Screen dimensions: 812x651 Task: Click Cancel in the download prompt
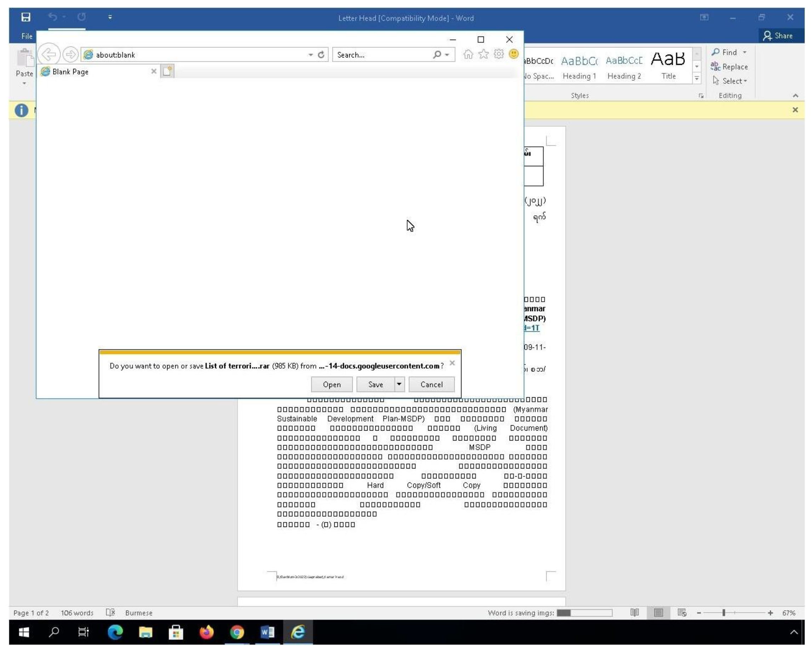(432, 385)
